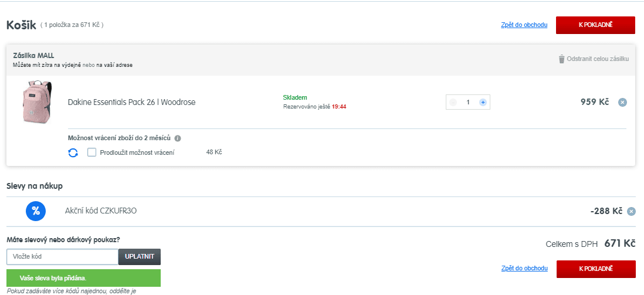Click Odstranit celou zásilku text
Screen dimensions: 644x295
(x=598, y=59)
